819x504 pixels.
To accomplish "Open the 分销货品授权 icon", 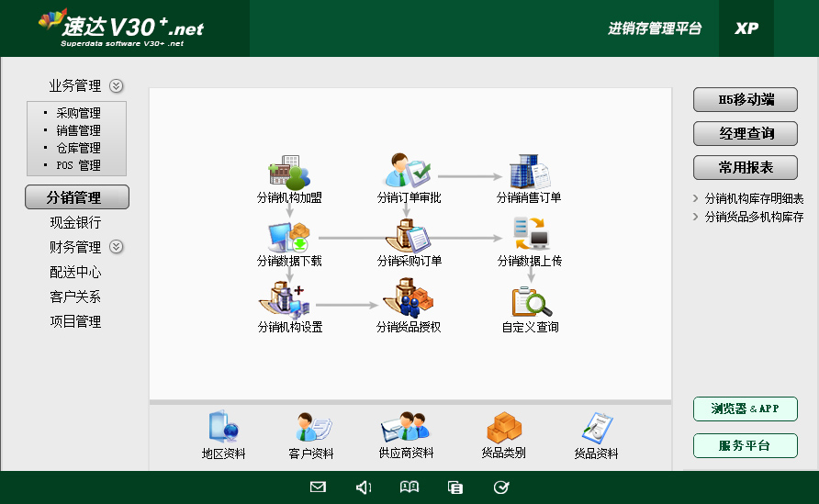I will tap(409, 302).
